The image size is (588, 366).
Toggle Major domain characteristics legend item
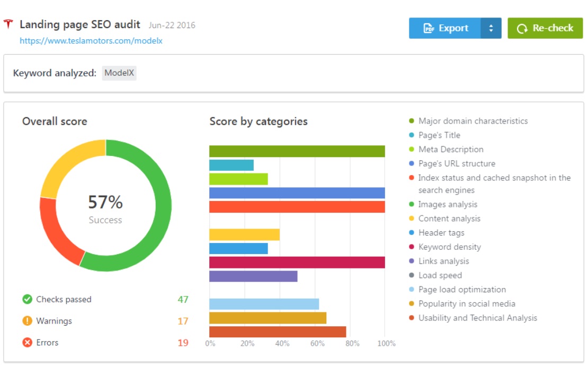[x=473, y=121]
